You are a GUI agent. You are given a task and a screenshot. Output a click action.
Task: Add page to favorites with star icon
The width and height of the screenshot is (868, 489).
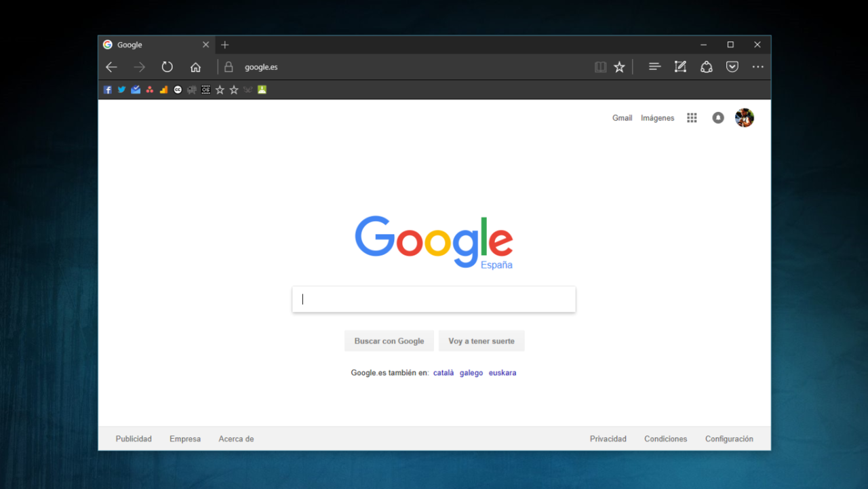pyautogui.click(x=619, y=67)
